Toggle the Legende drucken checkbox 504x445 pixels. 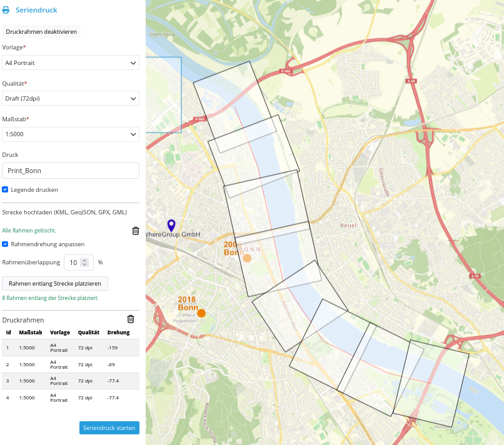[x=6, y=189]
